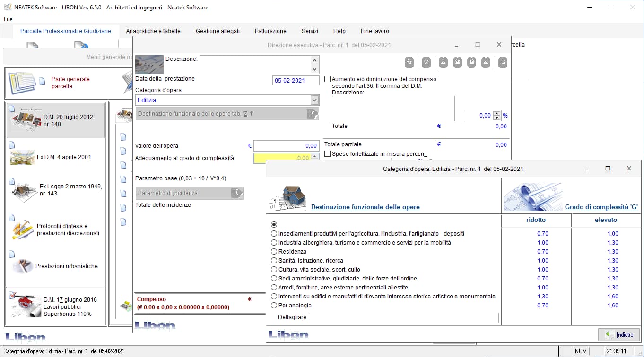
Task: Choose the Per analogia radio option
Action: coord(274,305)
